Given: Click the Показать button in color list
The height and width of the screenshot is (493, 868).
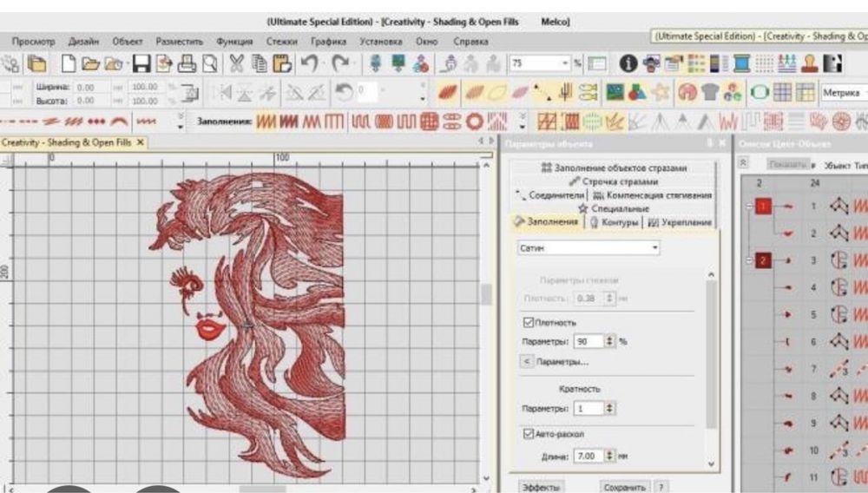Looking at the screenshot, I should [x=786, y=165].
